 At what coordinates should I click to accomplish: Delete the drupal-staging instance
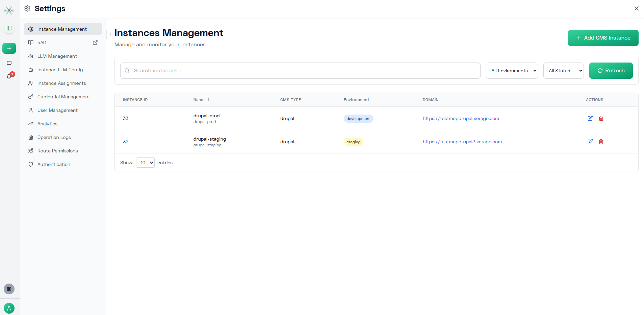tap(601, 142)
